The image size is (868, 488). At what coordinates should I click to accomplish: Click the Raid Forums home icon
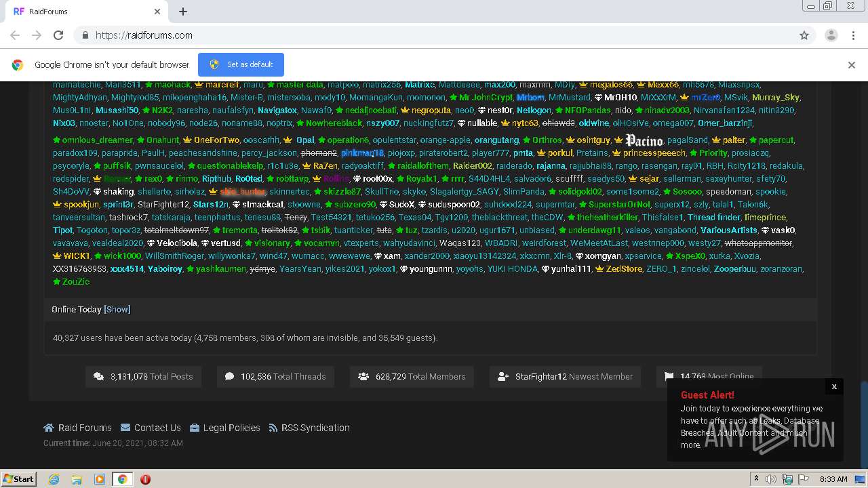click(x=49, y=428)
